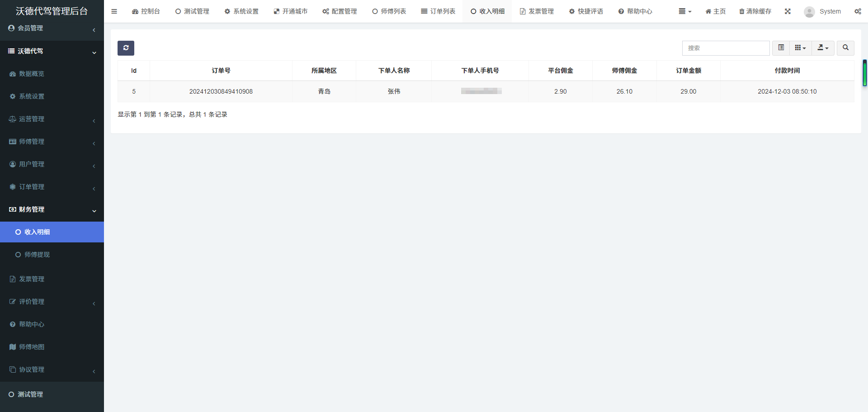The height and width of the screenshot is (412, 868).
Task: Click the 张伟 name cell
Action: 394,91
